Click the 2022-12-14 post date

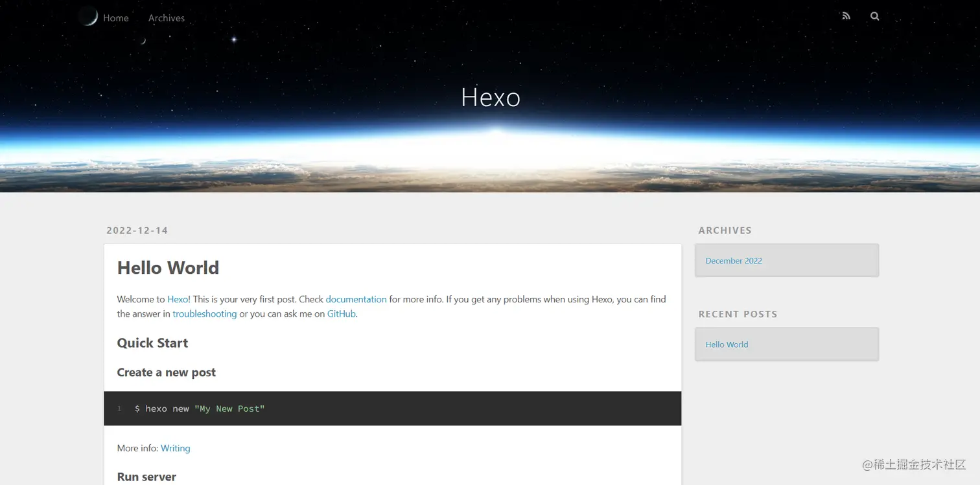pos(137,231)
